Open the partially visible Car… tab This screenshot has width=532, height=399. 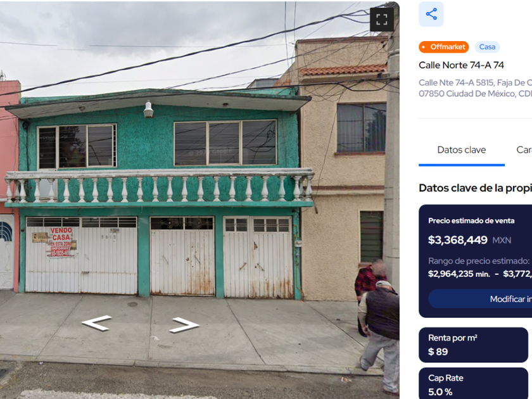tap(524, 149)
